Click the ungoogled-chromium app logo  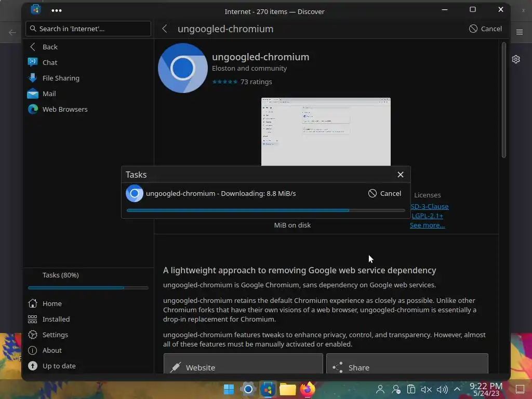click(183, 68)
